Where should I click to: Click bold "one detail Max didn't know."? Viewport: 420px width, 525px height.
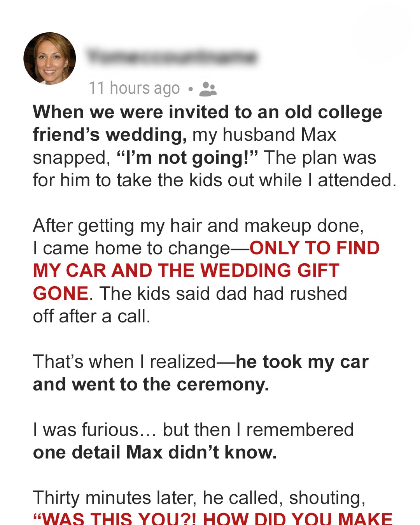tap(155, 453)
